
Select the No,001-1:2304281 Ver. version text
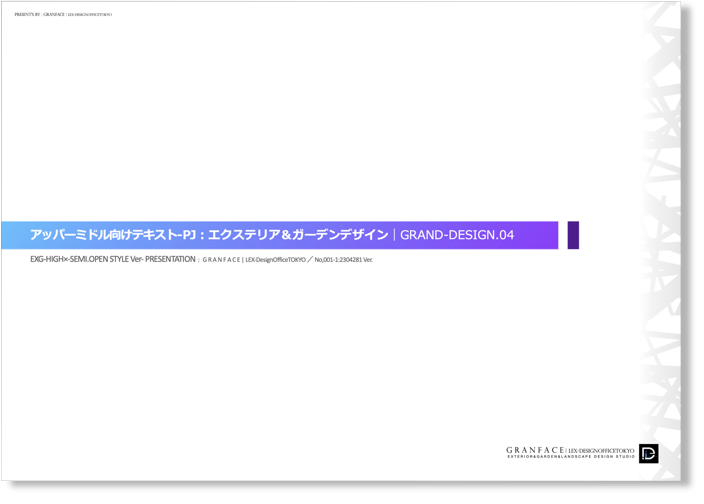click(343, 260)
